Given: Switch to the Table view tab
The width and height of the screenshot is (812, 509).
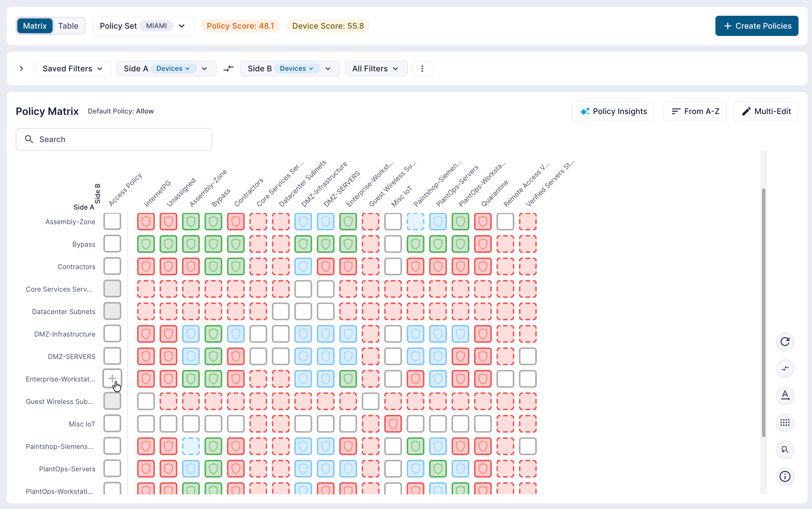Looking at the screenshot, I should click(x=68, y=26).
